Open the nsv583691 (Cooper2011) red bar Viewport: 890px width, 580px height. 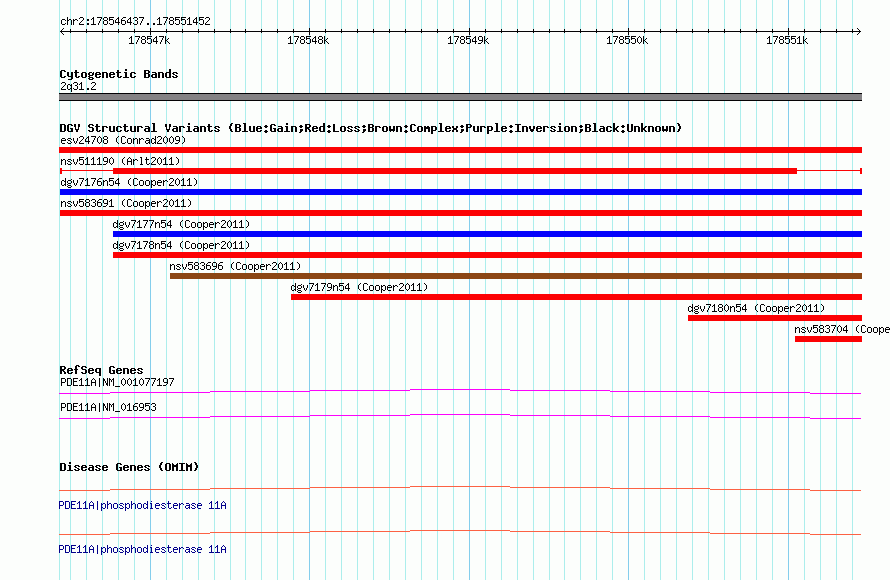[x=460, y=213]
